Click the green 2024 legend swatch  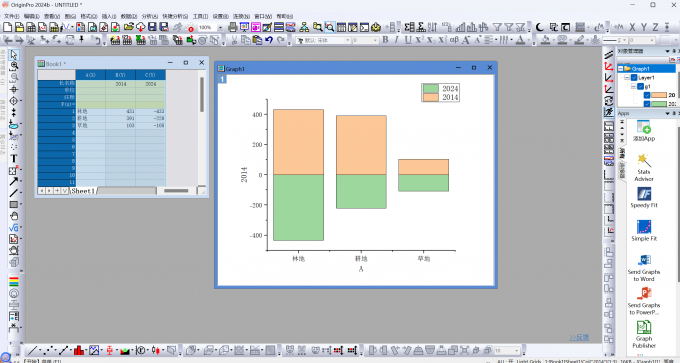431,88
